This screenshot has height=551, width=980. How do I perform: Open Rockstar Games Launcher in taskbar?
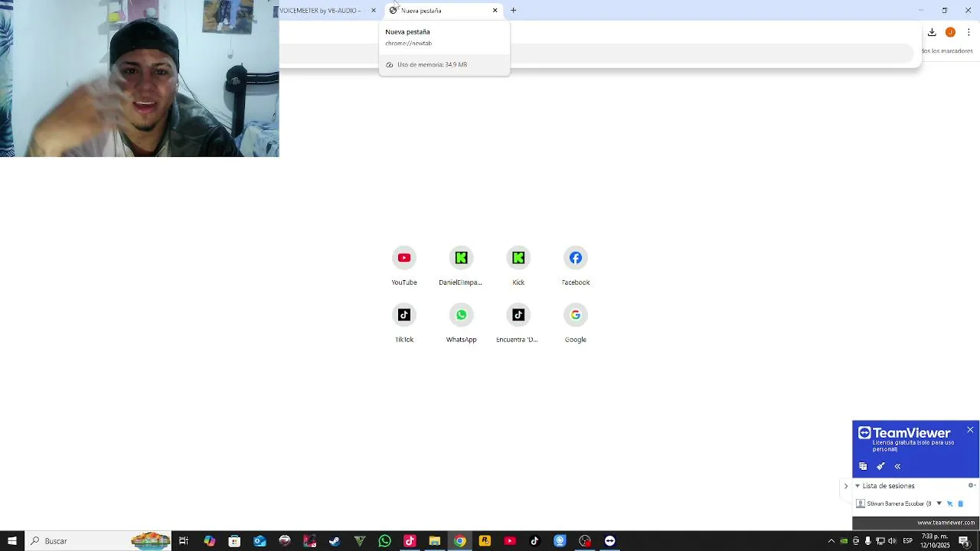(485, 541)
